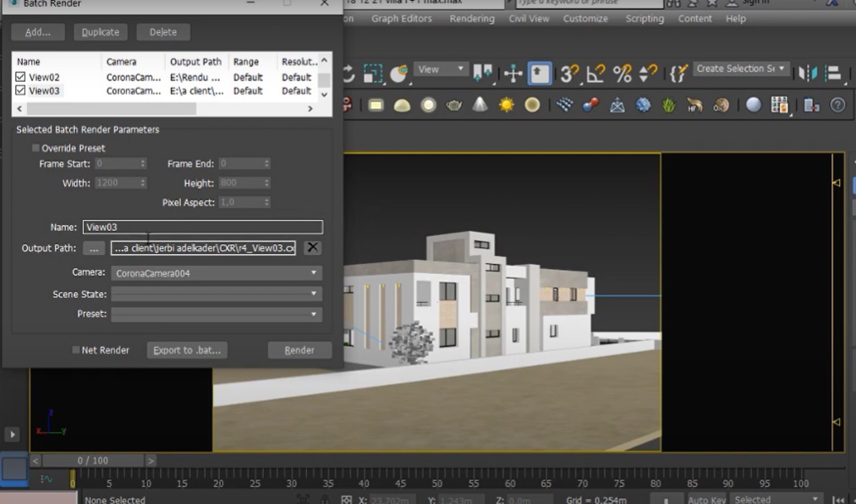
Task: Click the batch list horizontal scrollbar thumb
Action: coord(112,108)
